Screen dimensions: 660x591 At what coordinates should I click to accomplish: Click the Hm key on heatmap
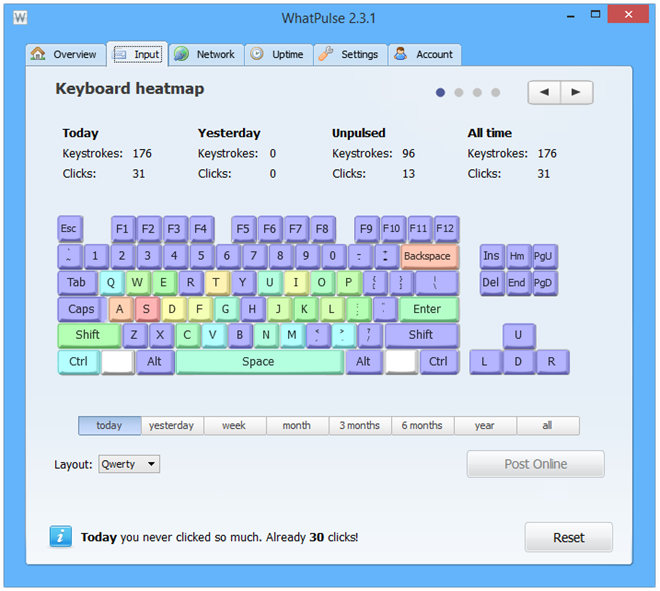coord(518,256)
